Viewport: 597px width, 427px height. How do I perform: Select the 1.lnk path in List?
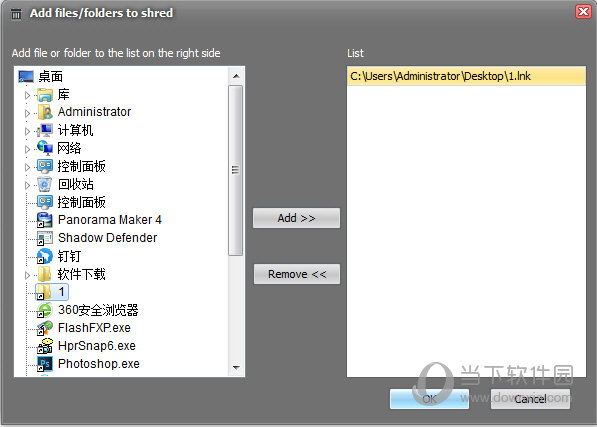coord(466,76)
